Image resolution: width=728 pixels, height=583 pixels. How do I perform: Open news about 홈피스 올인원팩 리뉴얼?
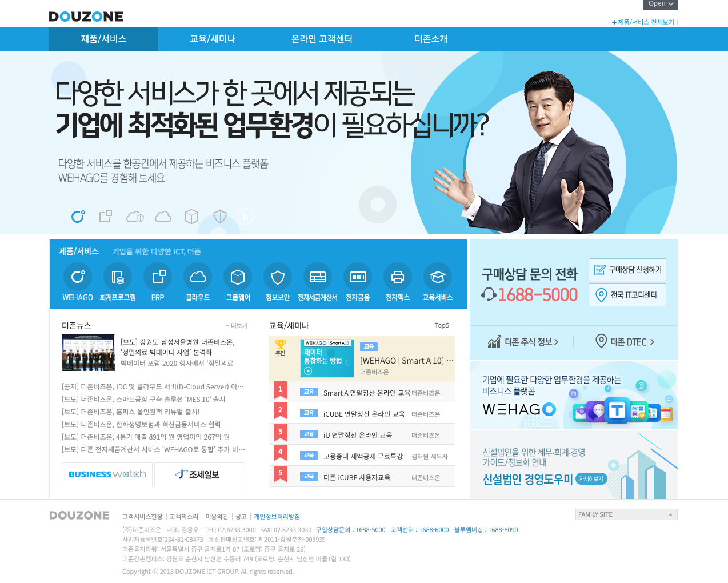(131, 412)
